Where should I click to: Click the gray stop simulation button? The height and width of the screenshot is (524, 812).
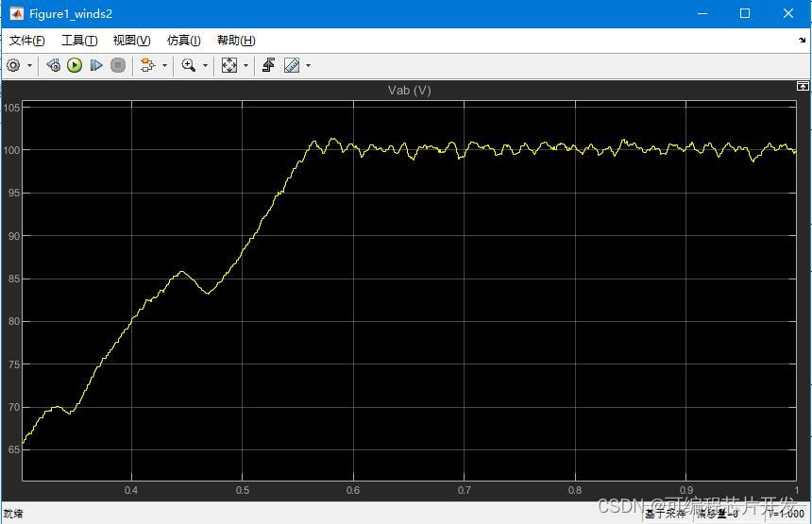[118, 65]
